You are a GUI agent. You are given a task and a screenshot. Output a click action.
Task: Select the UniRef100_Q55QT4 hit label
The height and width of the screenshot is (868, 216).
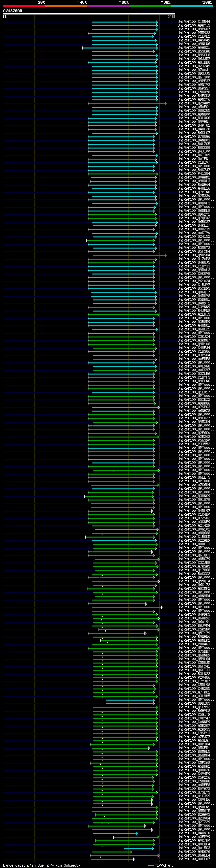[x=194, y=582]
